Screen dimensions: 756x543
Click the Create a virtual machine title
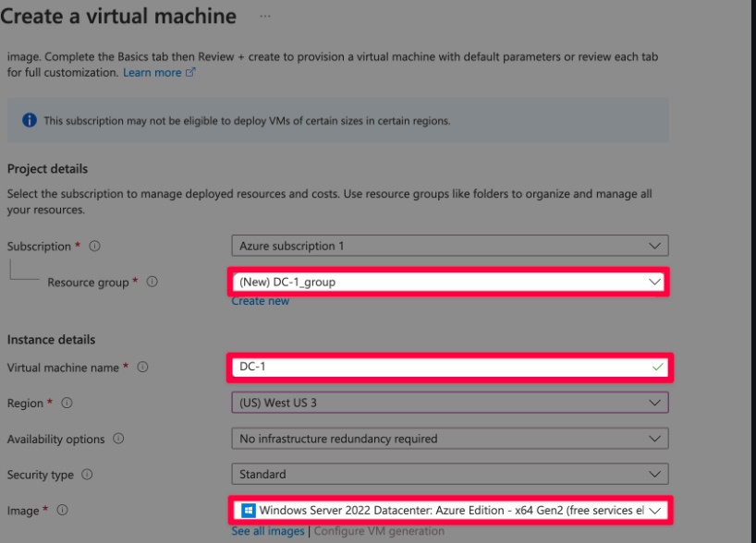pos(118,17)
